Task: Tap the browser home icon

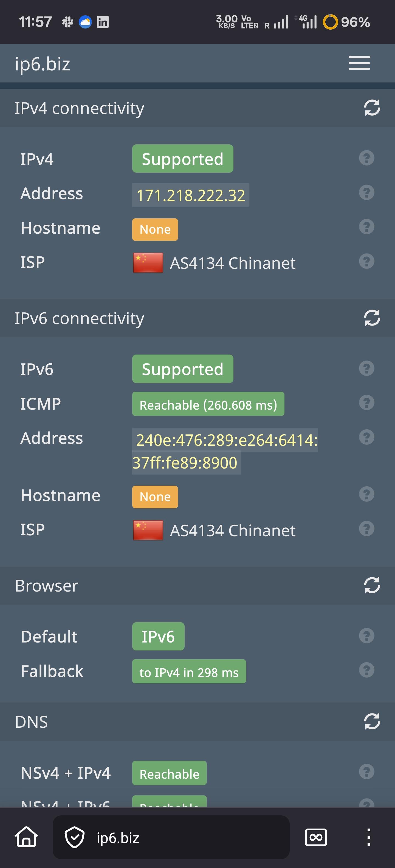Action: (26, 837)
